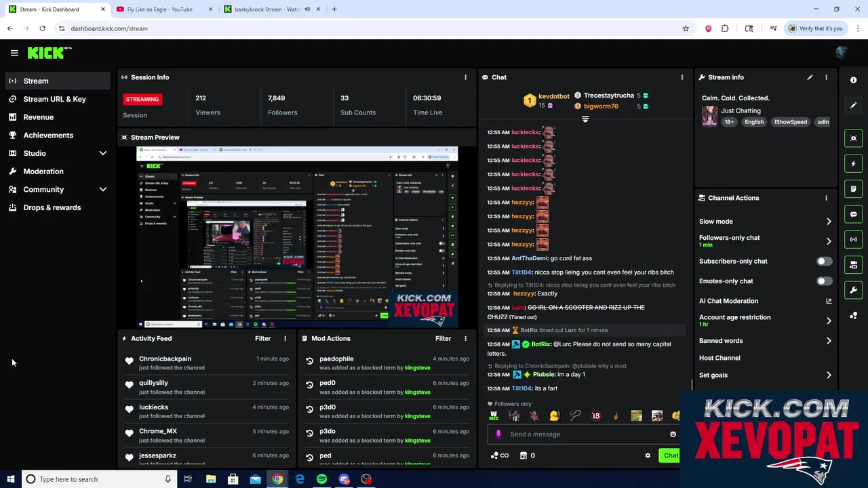Toggle the broadcast session info icon

[x=853, y=239]
